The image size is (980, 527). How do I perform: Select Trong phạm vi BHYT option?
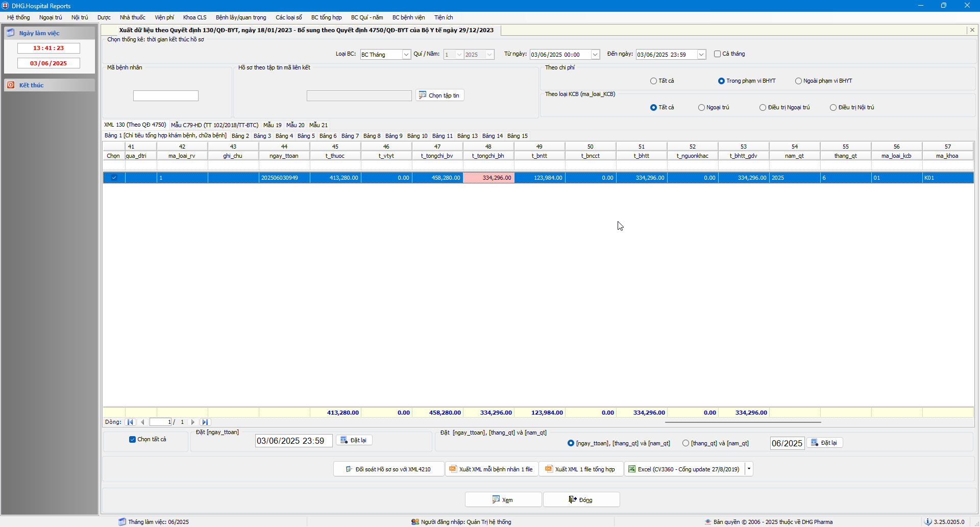(x=721, y=81)
